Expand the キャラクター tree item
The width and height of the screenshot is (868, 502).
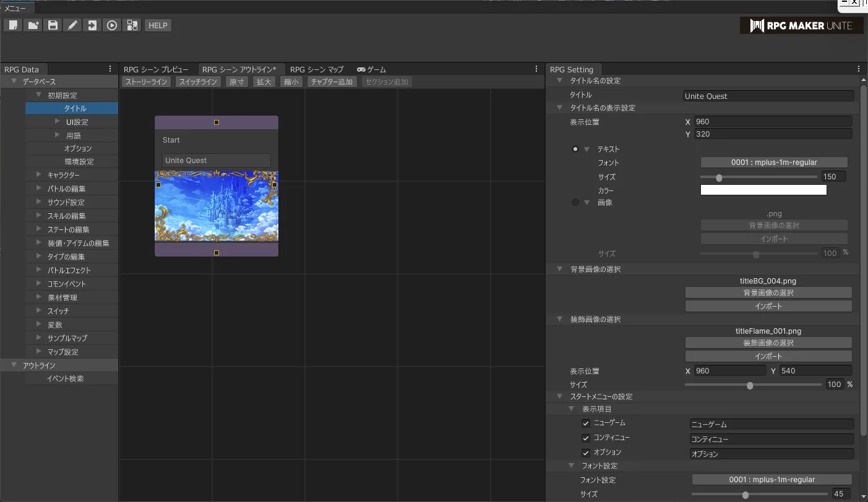point(39,175)
